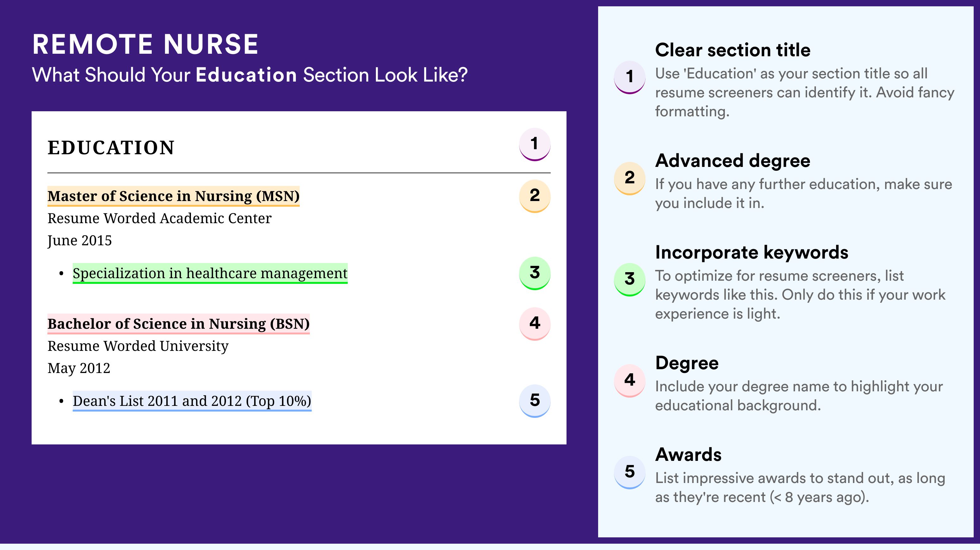Click the green number 3 badge in resume
This screenshot has height=550, width=980.
pyautogui.click(x=535, y=273)
